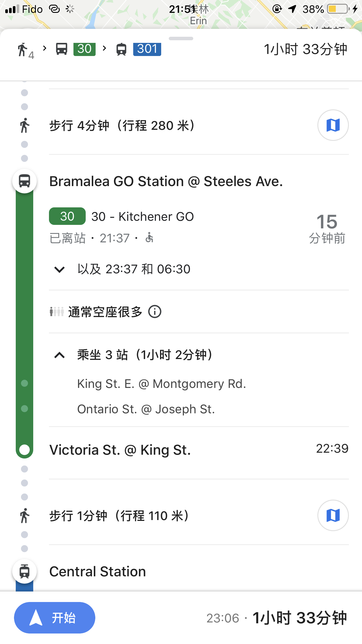Tap the Victoria St. @ King St. stop
This screenshot has height=644, width=362.
click(120, 450)
